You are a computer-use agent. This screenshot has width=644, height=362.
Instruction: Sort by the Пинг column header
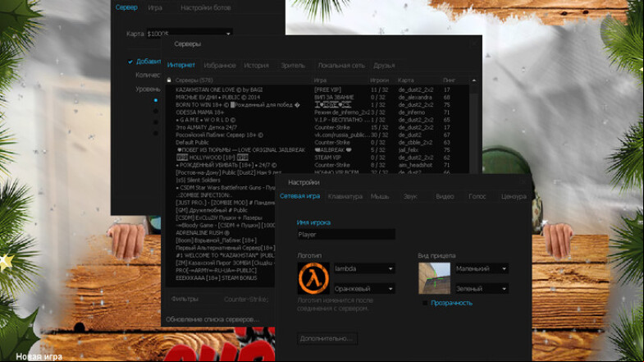point(449,80)
